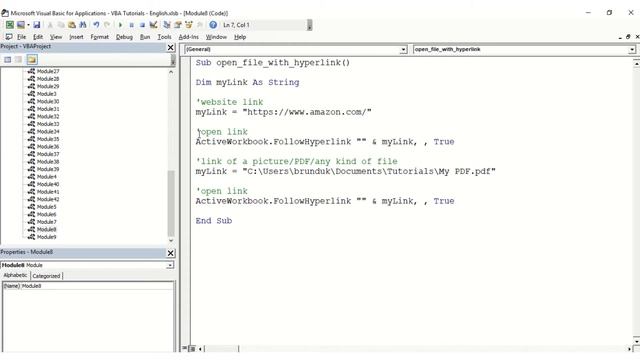Open Find with the binoculars icon
Viewport: 640px width, 360px height.
[x=83, y=25]
